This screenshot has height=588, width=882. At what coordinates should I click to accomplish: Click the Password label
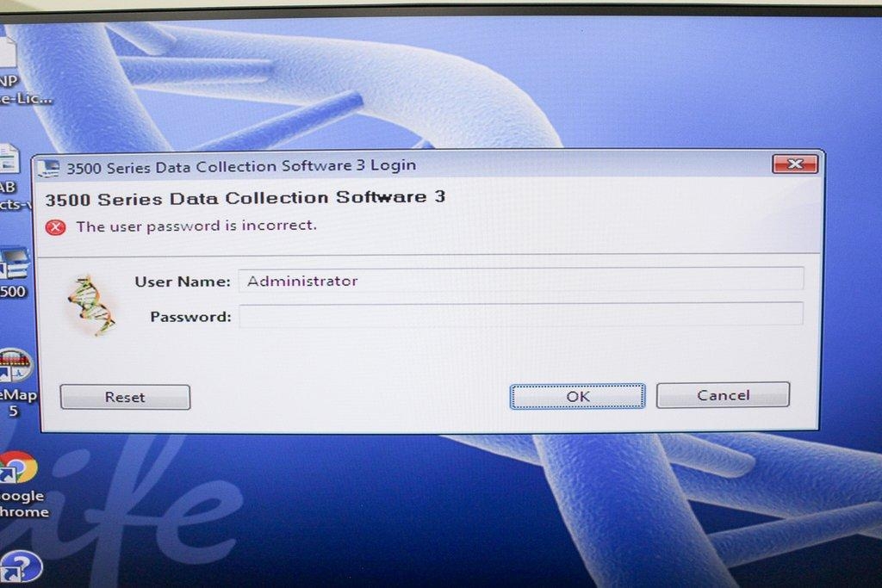click(189, 315)
